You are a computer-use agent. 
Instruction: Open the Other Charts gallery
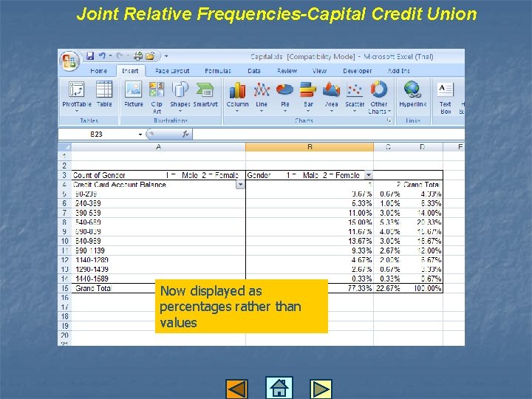378,98
